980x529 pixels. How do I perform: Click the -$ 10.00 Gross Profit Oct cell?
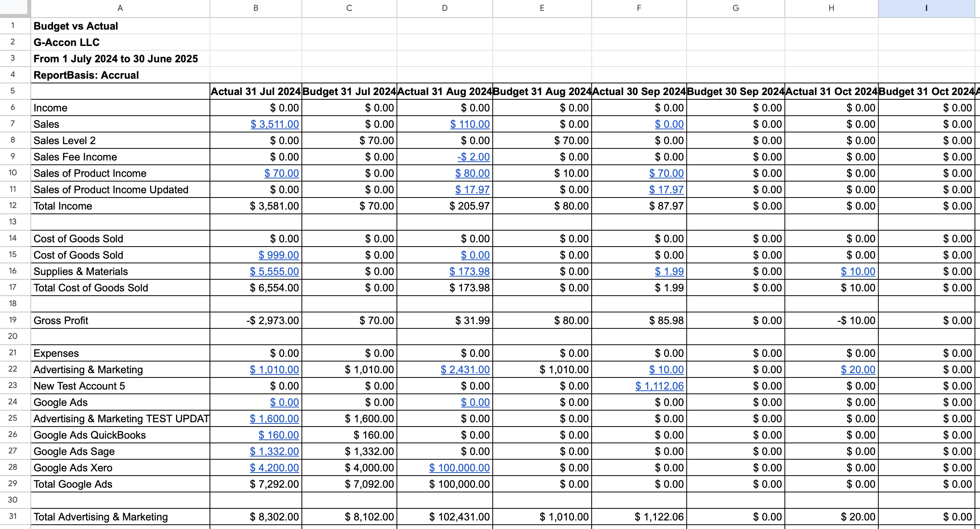point(832,321)
